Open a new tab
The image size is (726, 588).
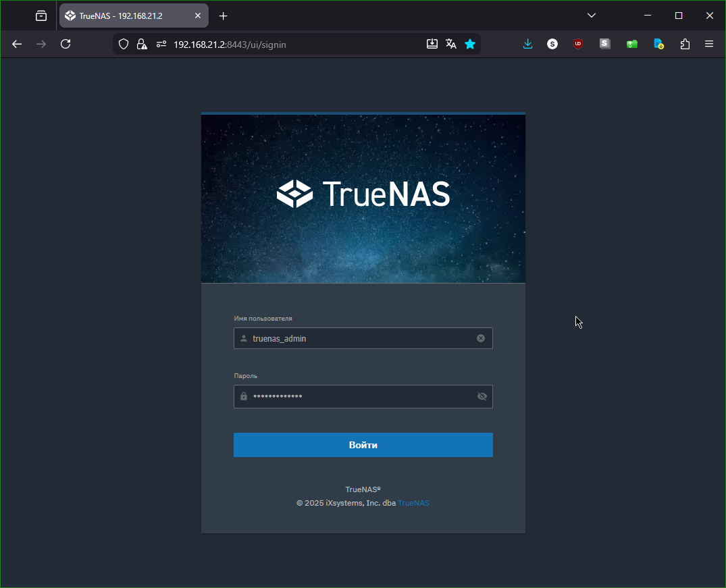(x=223, y=16)
